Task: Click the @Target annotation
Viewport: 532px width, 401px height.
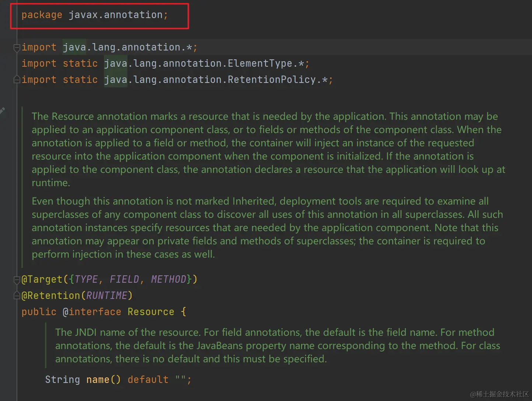Action: coord(42,279)
